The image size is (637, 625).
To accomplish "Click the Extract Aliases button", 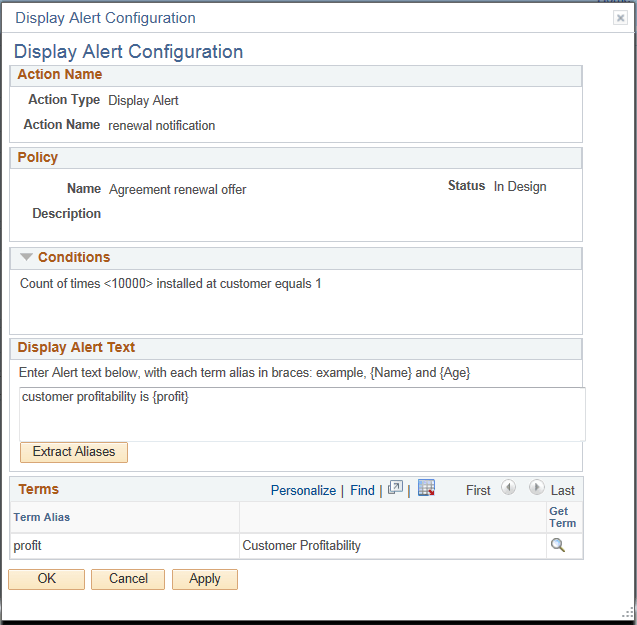I will pos(74,452).
